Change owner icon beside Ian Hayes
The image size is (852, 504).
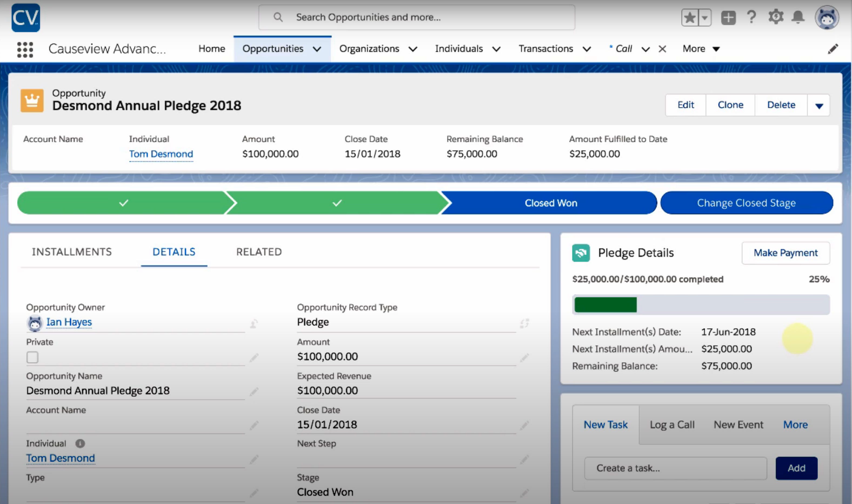[254, 324]
